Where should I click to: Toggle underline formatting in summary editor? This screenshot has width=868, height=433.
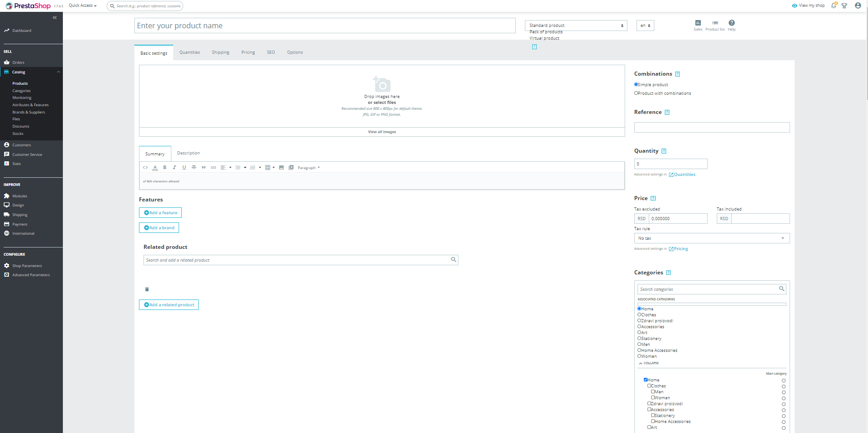coord(184,168)
